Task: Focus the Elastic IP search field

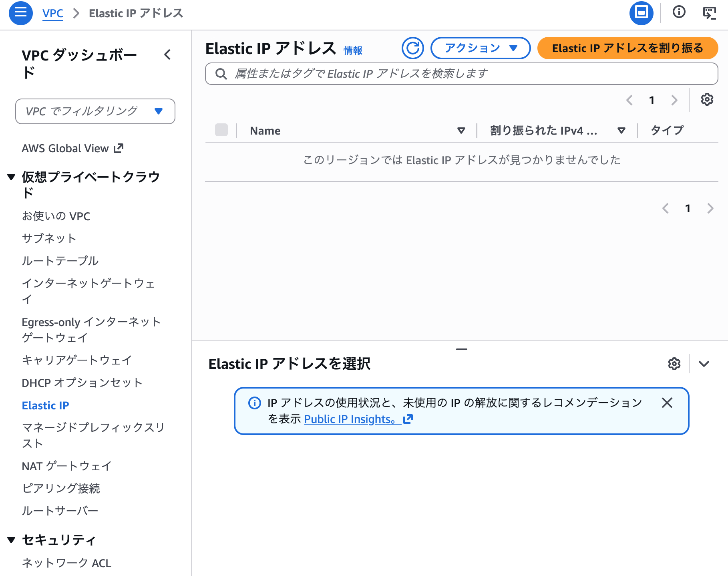Action: pos(462,74)
